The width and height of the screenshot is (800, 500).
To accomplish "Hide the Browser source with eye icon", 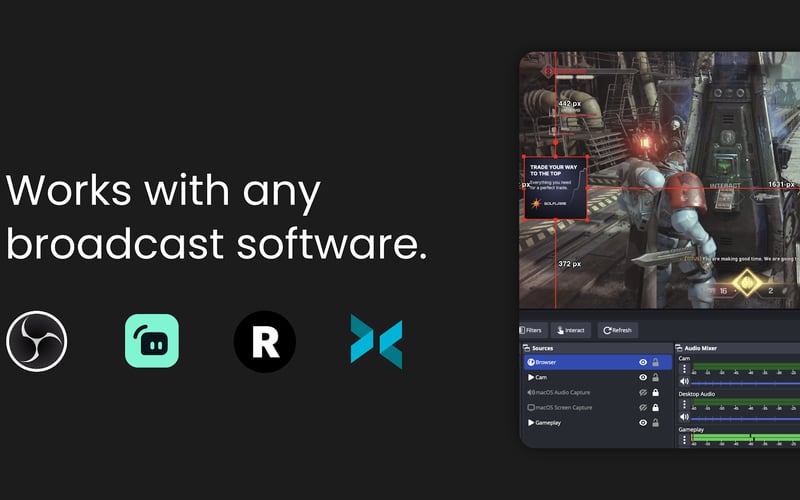I will pos(643,362).
